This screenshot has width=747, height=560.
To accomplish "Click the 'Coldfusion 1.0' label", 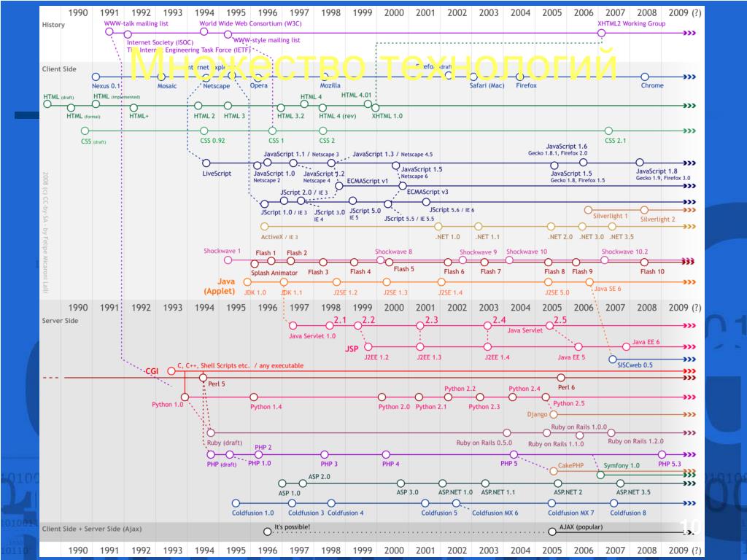I will point(253,513).
